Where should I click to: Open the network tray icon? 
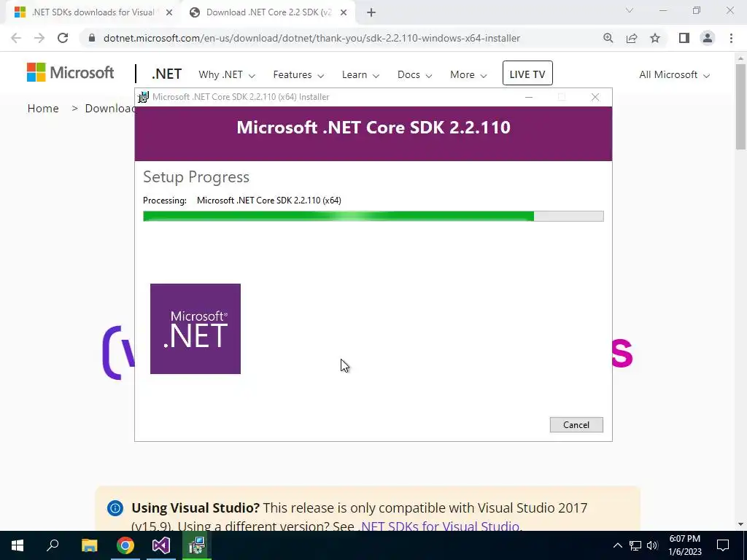pyautogui.click(x=635, y=545)
